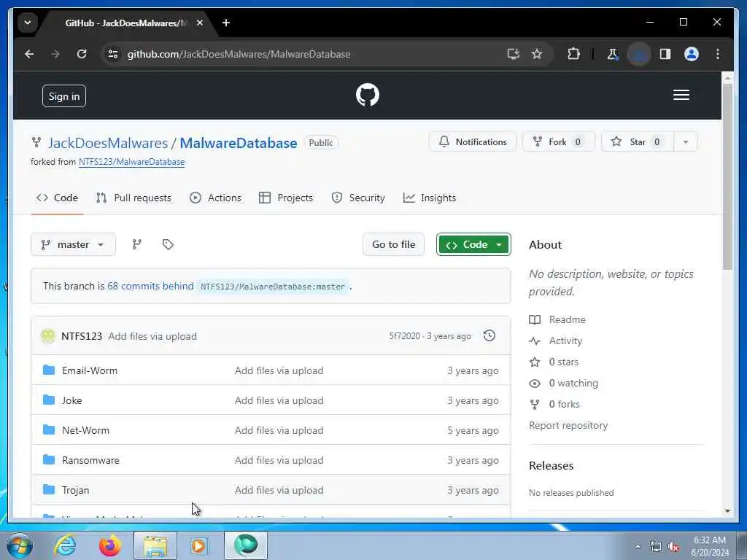This screenshot has width=747, height=560.
Task: Click the install app icon in address bar
Action: point(513,54)
